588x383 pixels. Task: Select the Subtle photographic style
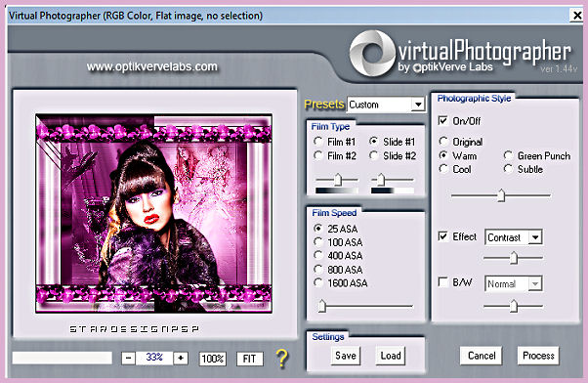click(508, 169)
